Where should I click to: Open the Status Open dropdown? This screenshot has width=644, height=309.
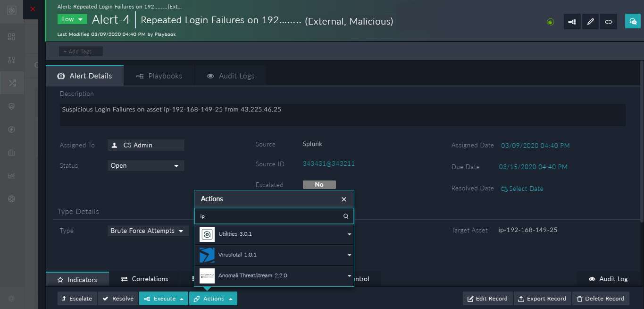coord(146,166)
